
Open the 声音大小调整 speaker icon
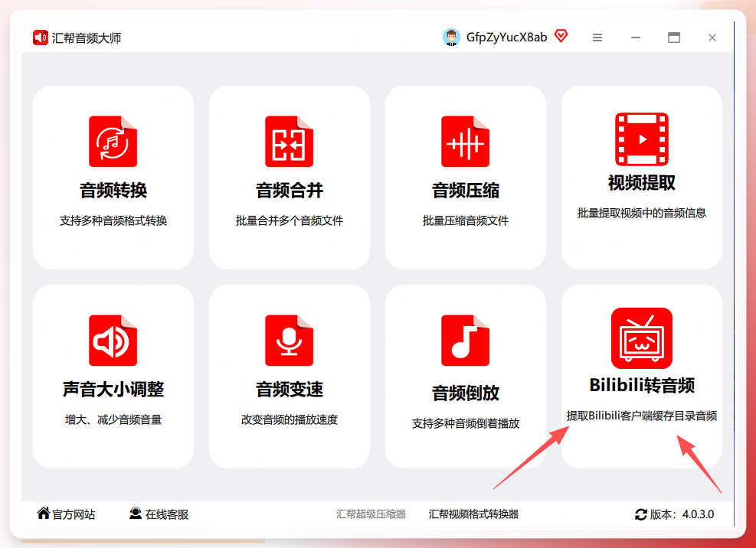click(113, 341)
